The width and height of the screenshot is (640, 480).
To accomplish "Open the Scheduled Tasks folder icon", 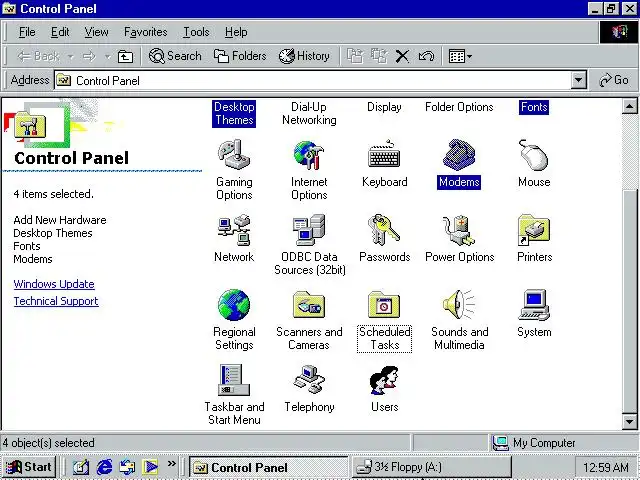I will point(384,304).
